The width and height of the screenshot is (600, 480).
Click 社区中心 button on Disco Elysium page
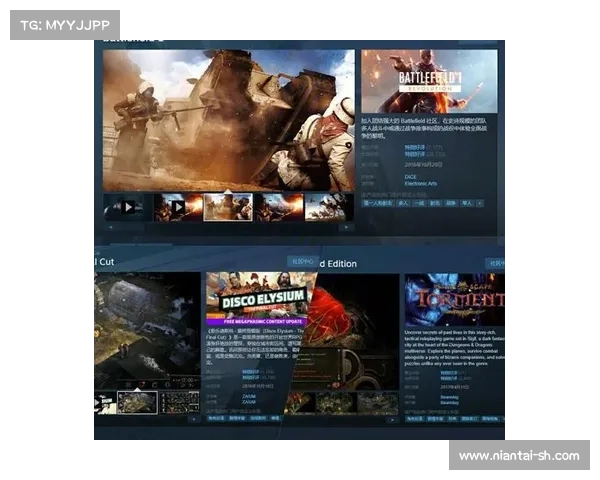click(302, 261)
